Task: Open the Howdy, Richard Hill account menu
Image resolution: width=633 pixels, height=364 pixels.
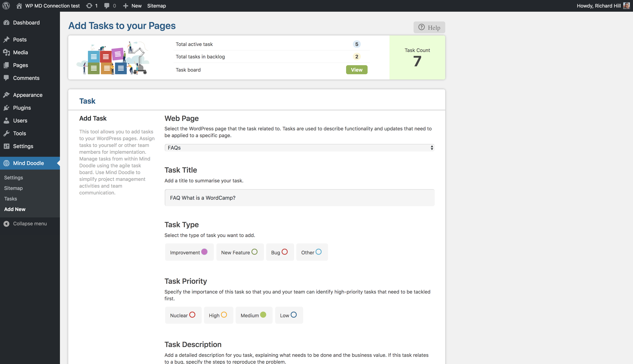Action: click(x=599, y=5)
